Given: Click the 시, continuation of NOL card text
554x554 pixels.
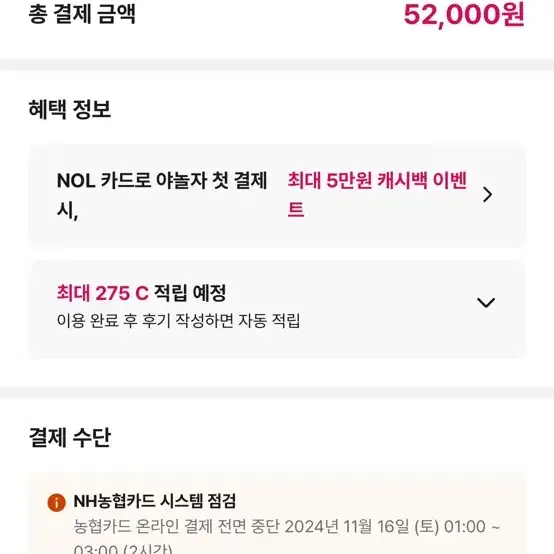Looking at the screenshot, I should click(67, 211).
